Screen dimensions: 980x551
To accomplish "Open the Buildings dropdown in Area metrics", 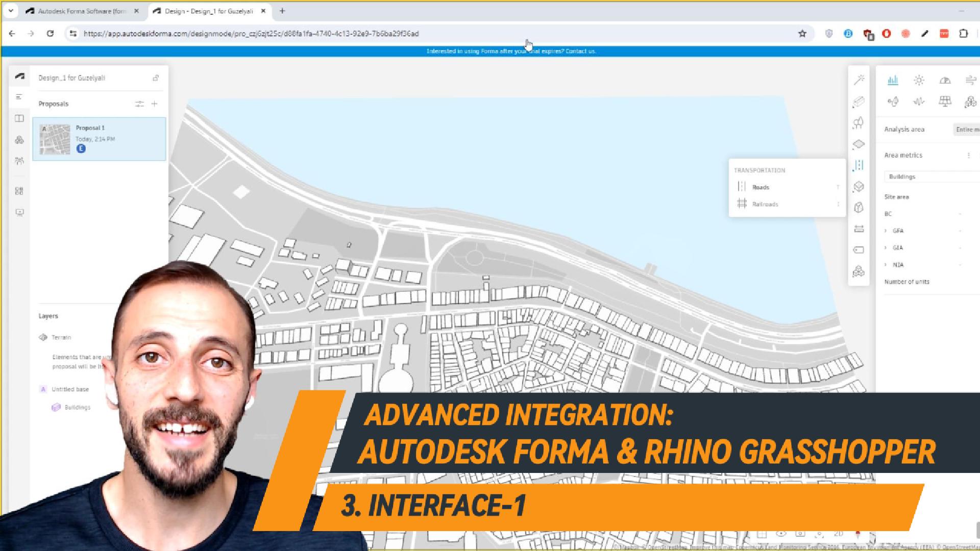I will pyautogui.click(x=932, y=177).
